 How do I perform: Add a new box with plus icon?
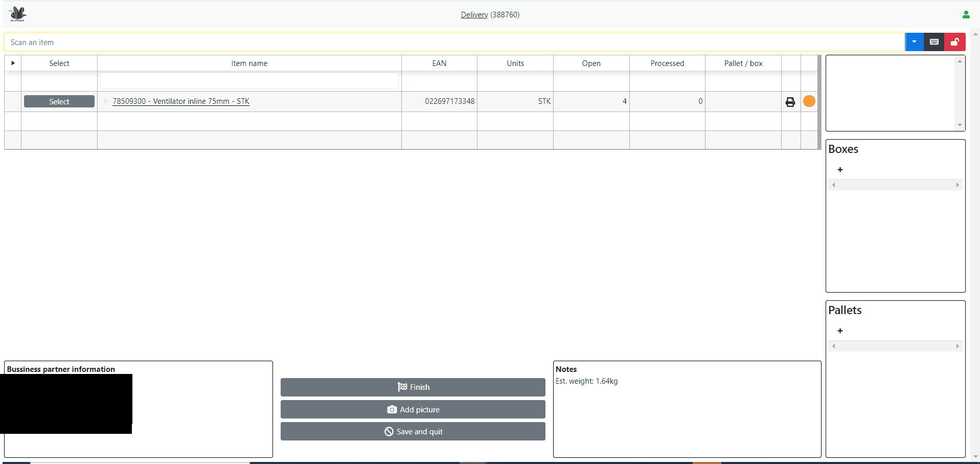[x=840, y=169]
